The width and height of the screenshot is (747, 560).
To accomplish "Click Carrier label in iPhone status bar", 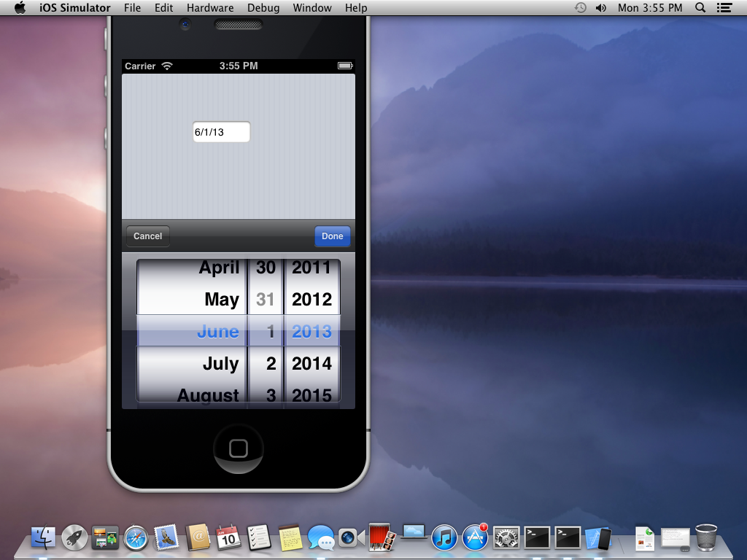I will [x=140, y=66].
